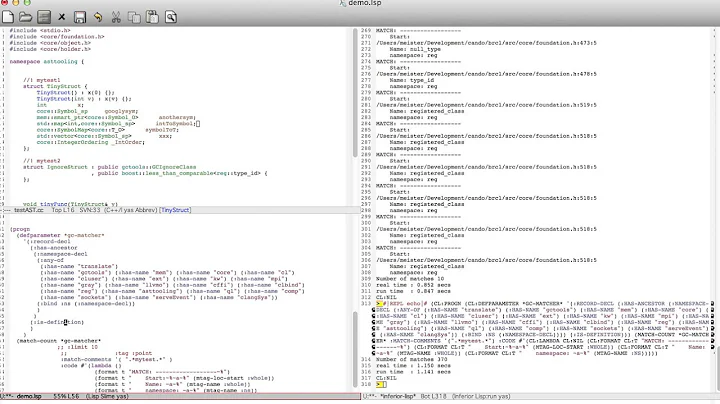720x404 pixels.
Task: Click *inferior-lisp* buffer name in mode line
Action: click(398, 396)
